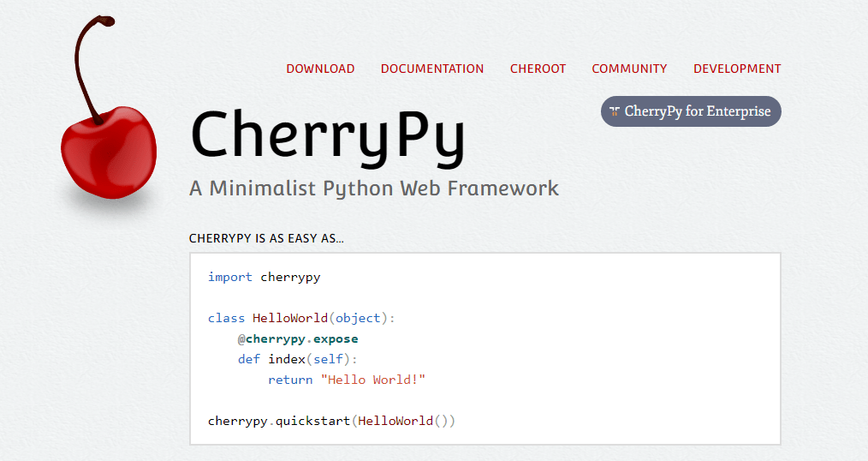868x461 pixels.
Task: Click the @cherrypy.expose decorator
Action: click(x=298, y=338)
